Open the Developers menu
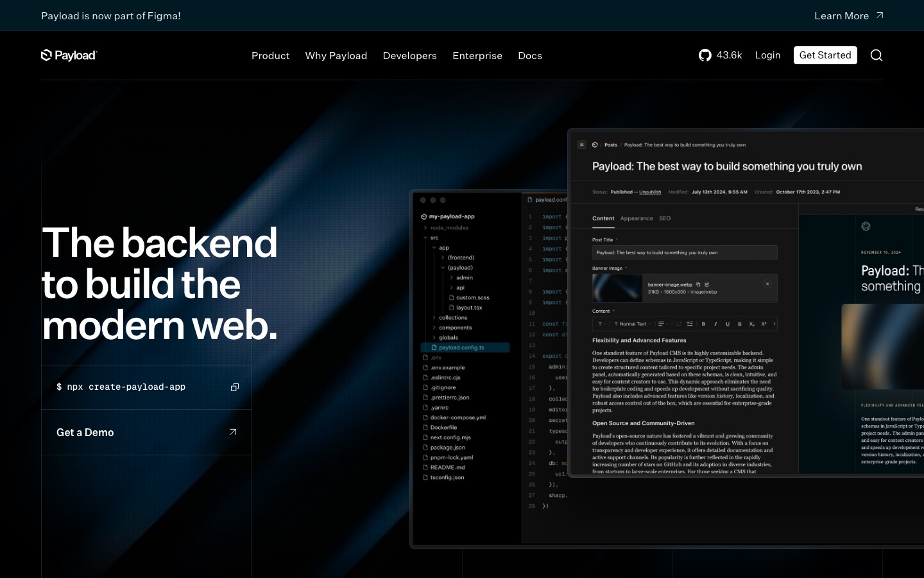Screen dimensions: 924x578 click(410, 56)
